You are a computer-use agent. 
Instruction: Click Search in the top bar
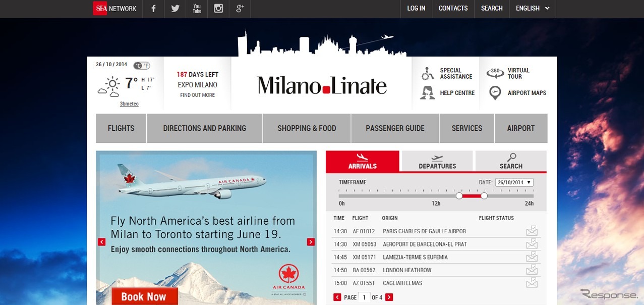click(492, 9)
